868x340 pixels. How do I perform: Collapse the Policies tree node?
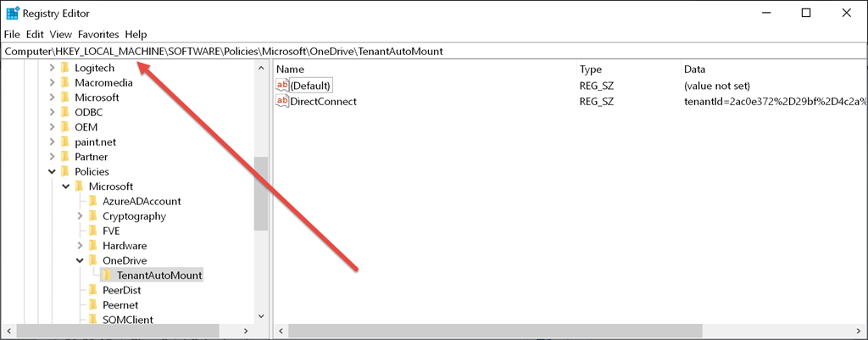[x=52, y=171]
